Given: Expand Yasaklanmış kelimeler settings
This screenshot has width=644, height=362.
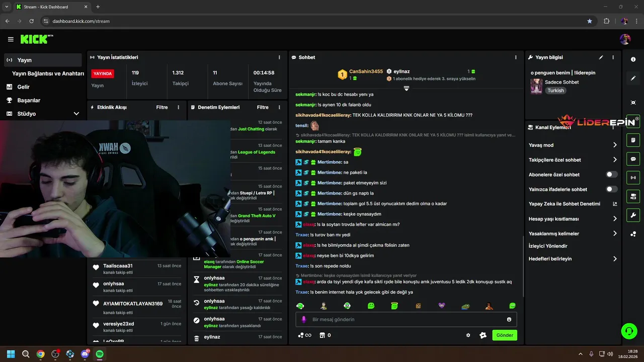Looking at the screenshot, I should click(615, 233).
